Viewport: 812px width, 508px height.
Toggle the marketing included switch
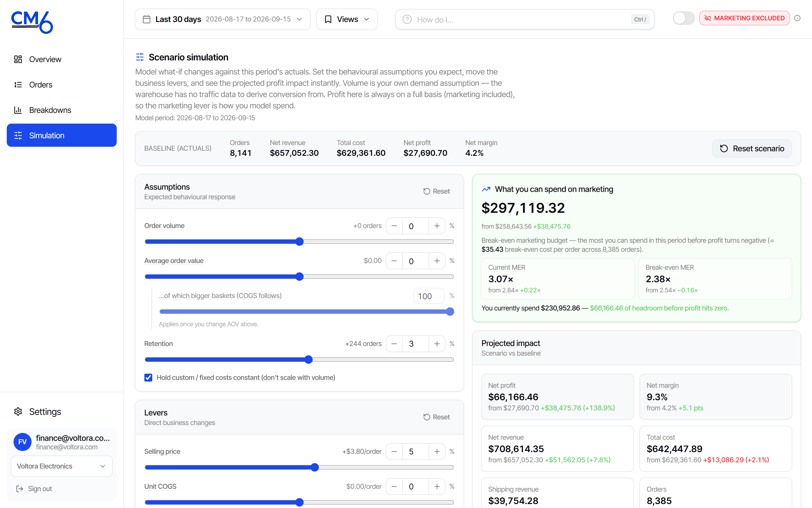coord(683,18)
